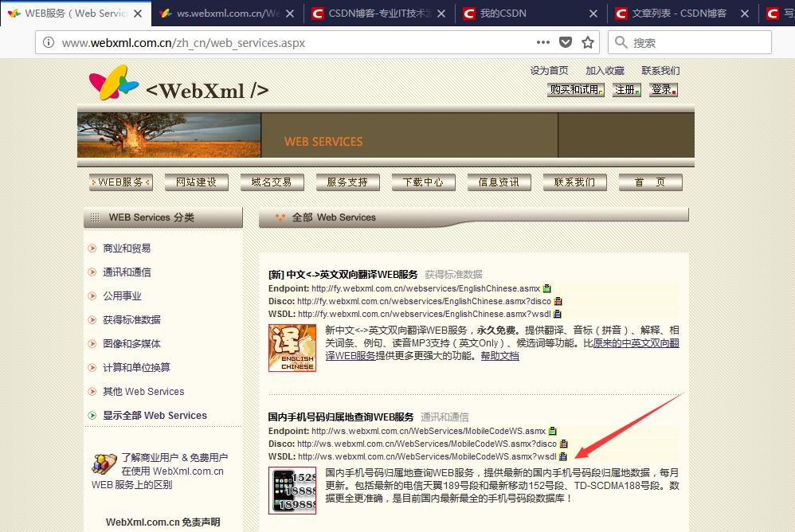
Task: Click the commercial users info icon in the sidebar
Action: pos(104,463)
